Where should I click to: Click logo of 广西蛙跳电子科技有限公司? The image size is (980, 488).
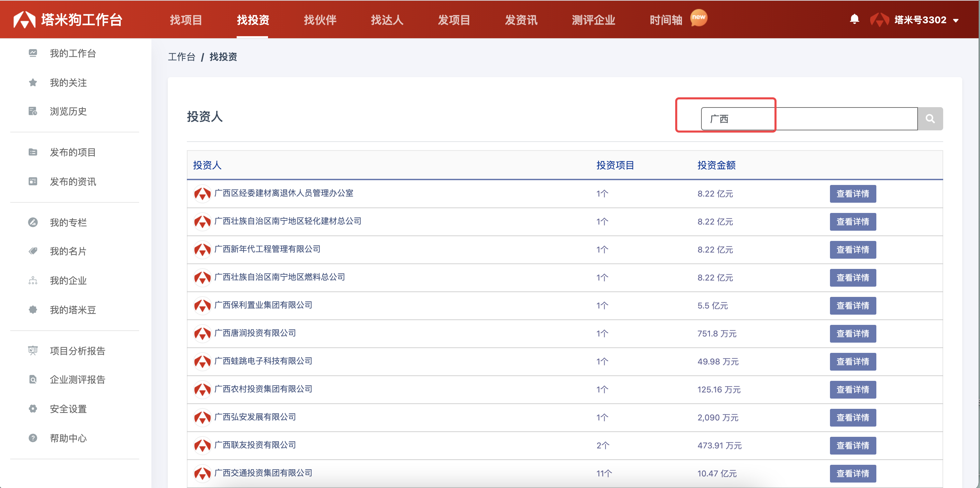203,362
